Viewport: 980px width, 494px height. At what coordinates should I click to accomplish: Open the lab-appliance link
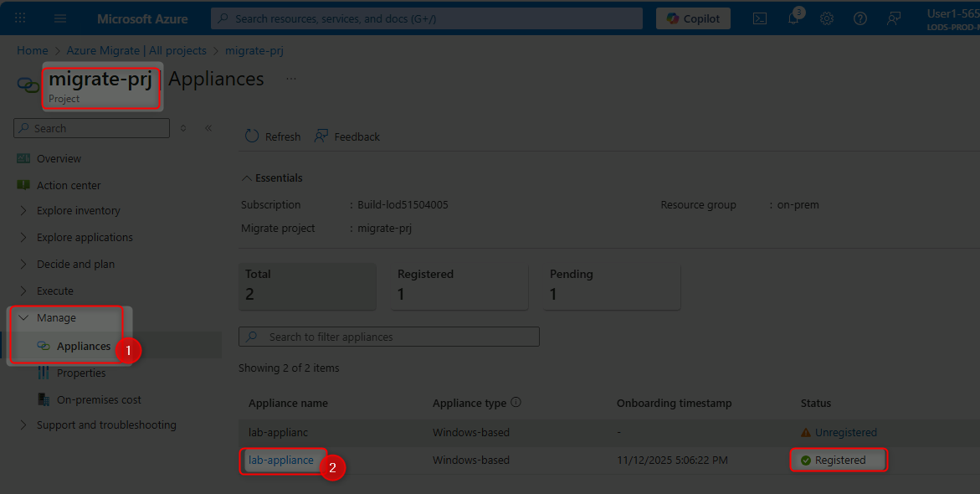click(x=281, y=460)
